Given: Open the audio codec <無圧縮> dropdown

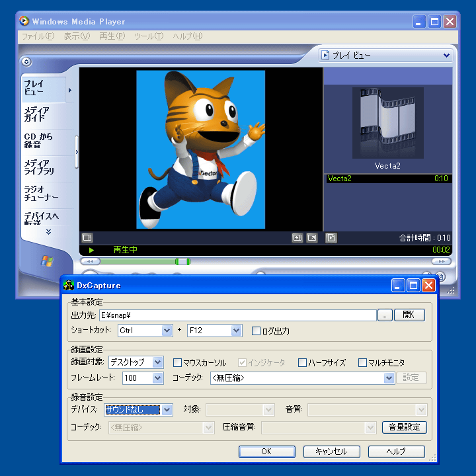Looking at the screenshot, I should pyautogui.click(x=161, y=428).
